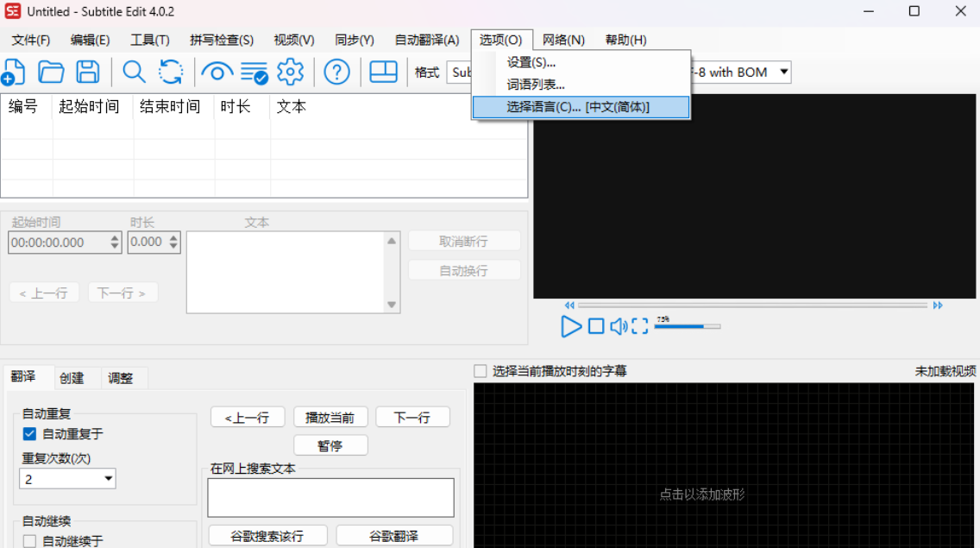
Task: Click the Google Translate button
Action: tap(394, 535)
